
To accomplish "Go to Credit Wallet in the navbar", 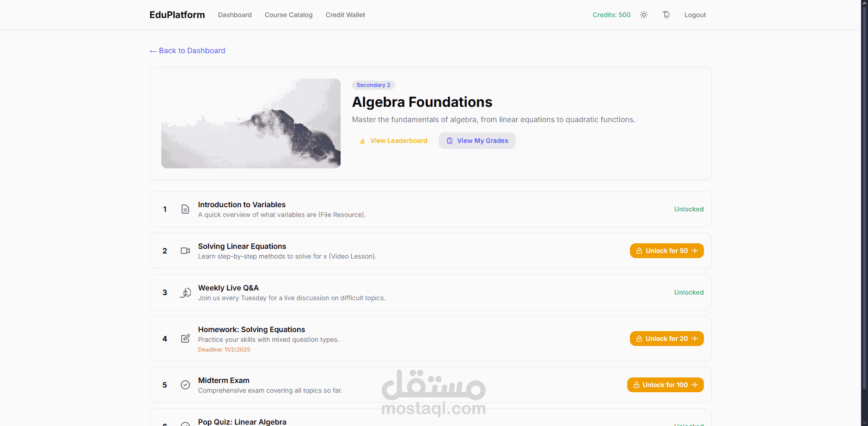I will 345,15.
